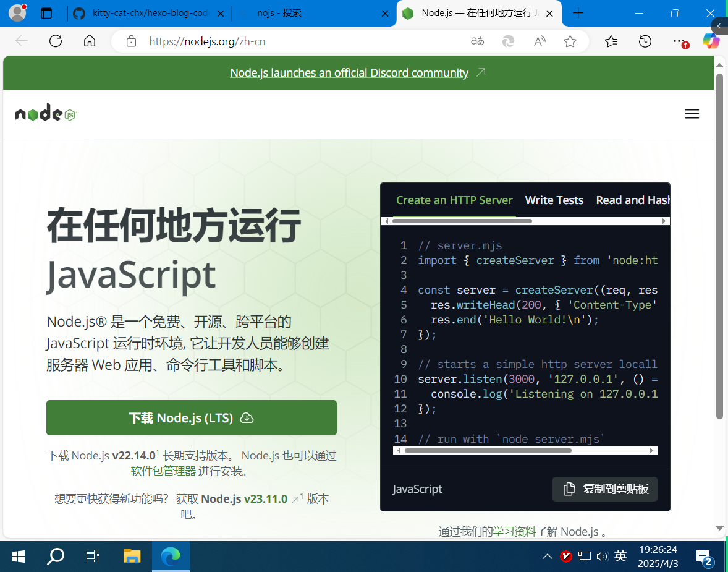Add this page to favorites with the star
This screenshot has width=728, height=572.
tap(570, 41)
